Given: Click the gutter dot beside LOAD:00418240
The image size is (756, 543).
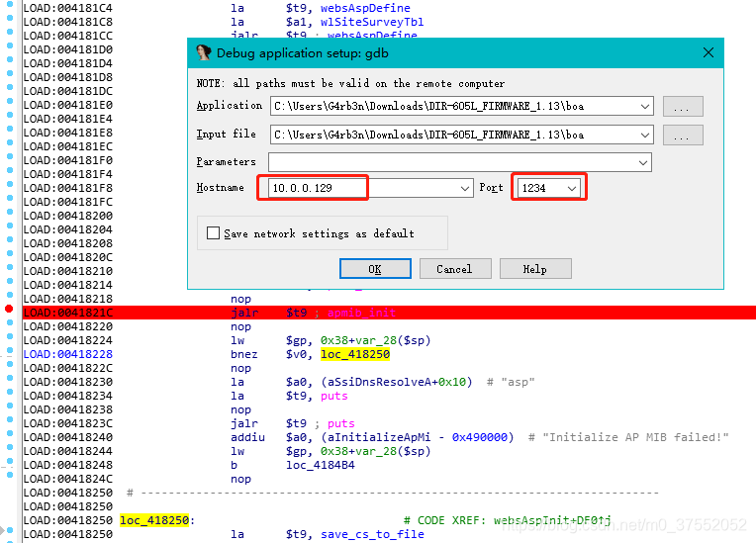Looking at the screenshot, I should pyautogui.click(x=10, y=433).
